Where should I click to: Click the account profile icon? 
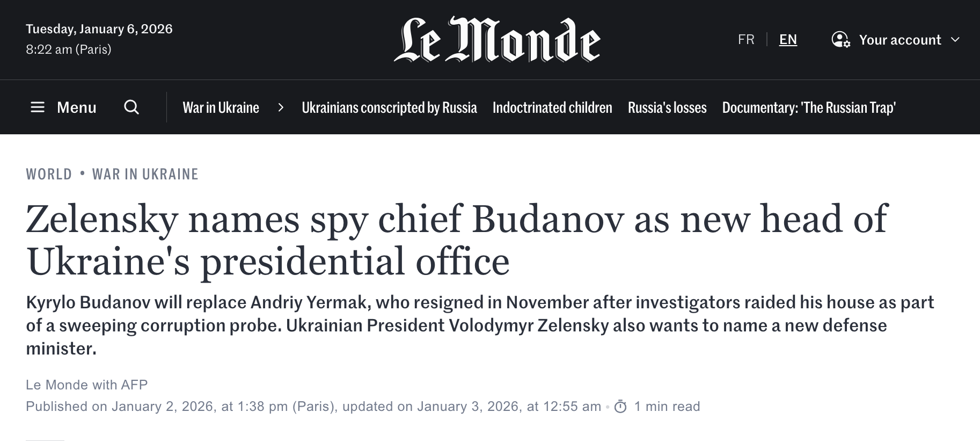(840, 40)
